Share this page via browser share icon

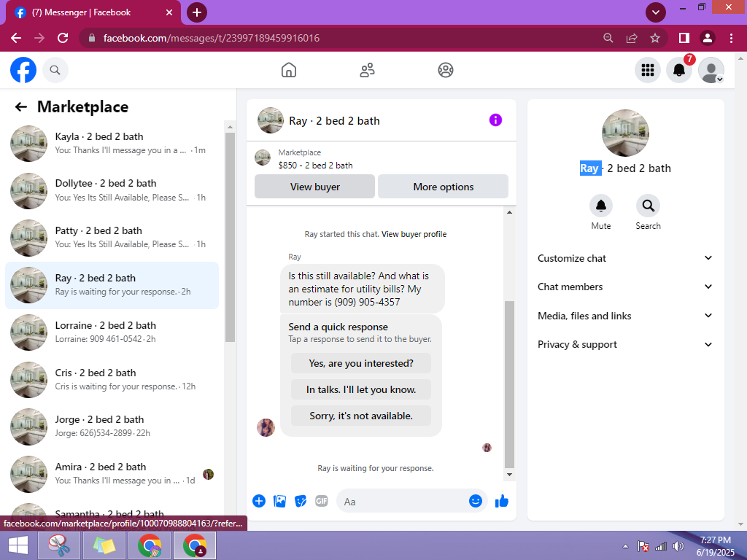[x=632, y=38]
